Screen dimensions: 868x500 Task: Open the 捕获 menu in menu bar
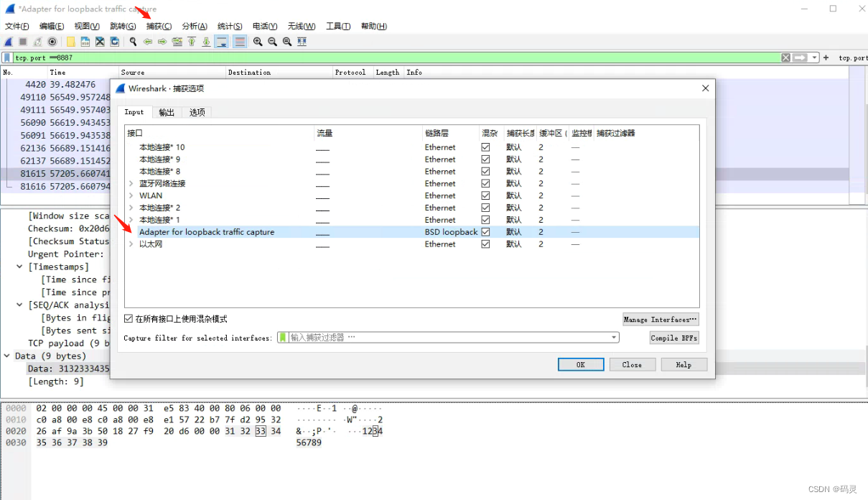point(159,27)
